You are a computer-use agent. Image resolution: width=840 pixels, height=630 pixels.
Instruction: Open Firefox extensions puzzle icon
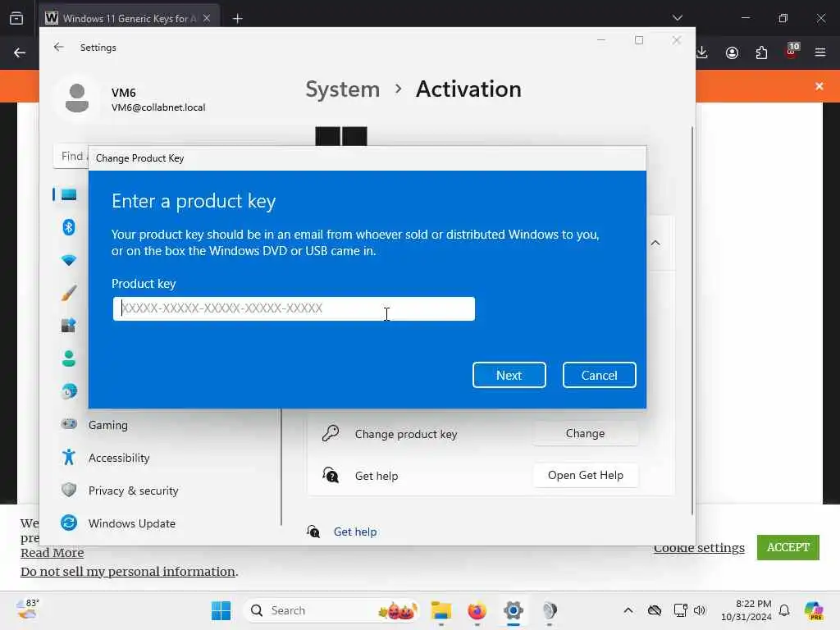[761, 52]
